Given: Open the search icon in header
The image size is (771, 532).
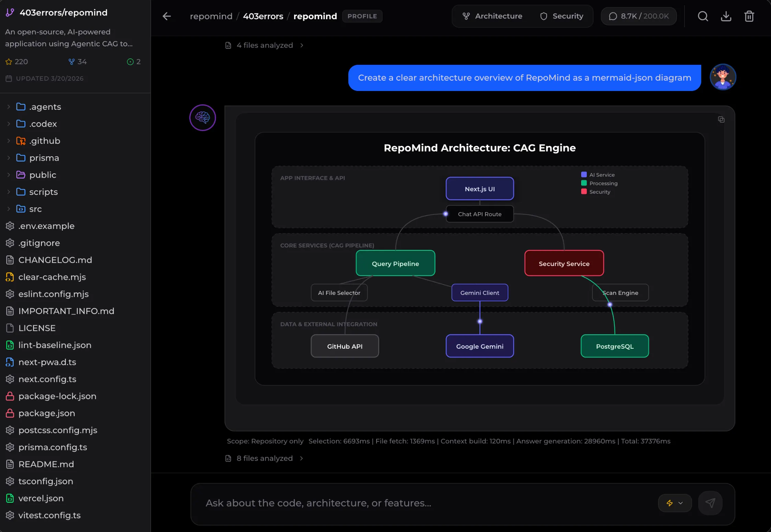Looking at the screenshot, I should [703, 16].
